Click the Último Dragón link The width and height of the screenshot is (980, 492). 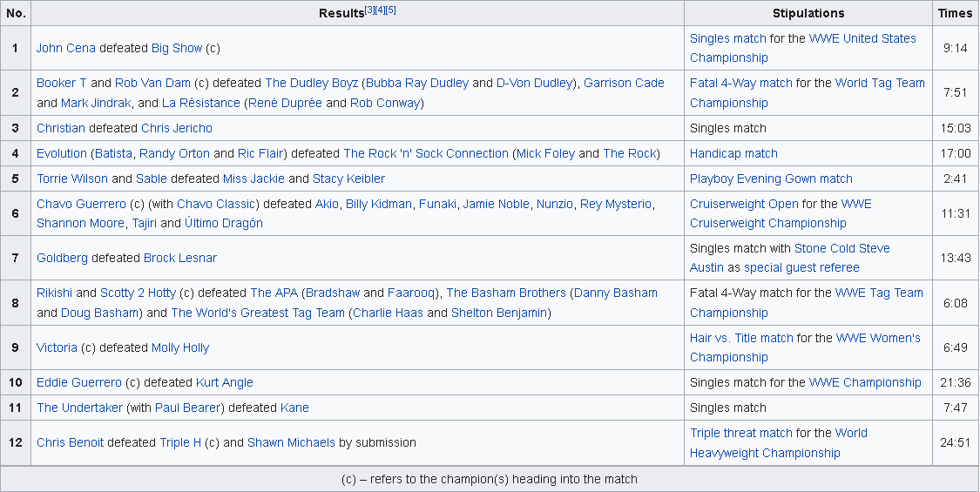click(224, 223)
